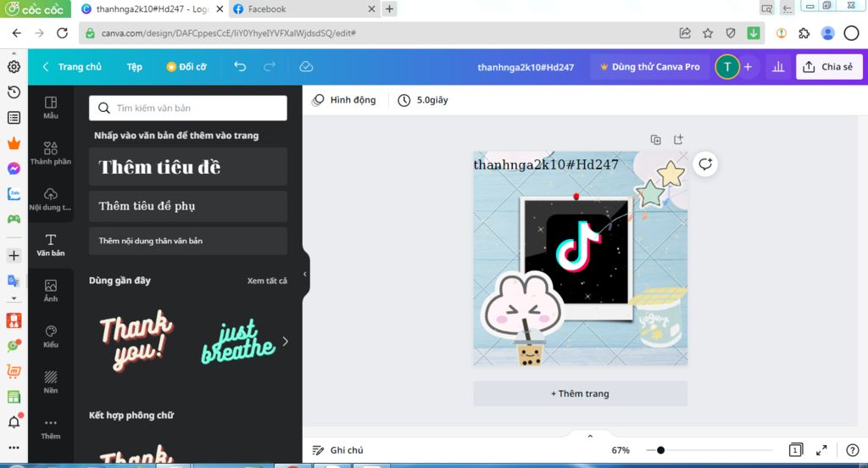
Task: Add a comment on the design
Action: point(705,164)
